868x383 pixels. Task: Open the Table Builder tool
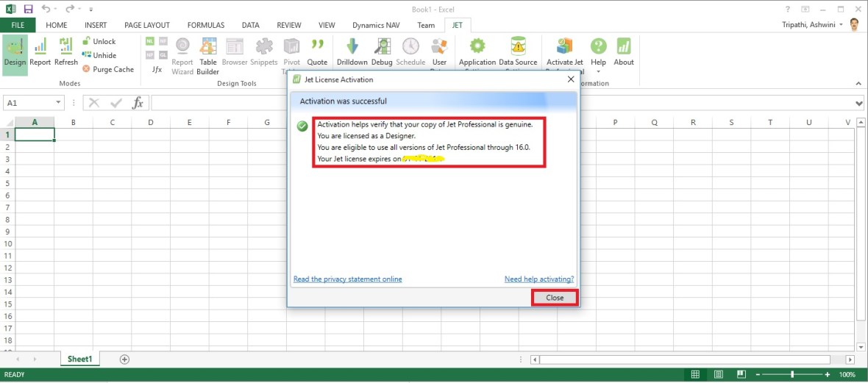208,55
